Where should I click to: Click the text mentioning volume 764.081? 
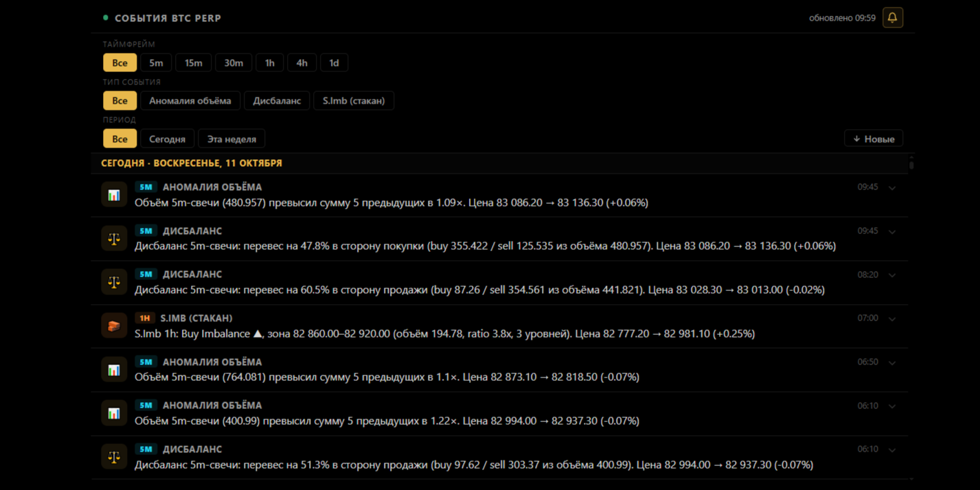(387, 377)
